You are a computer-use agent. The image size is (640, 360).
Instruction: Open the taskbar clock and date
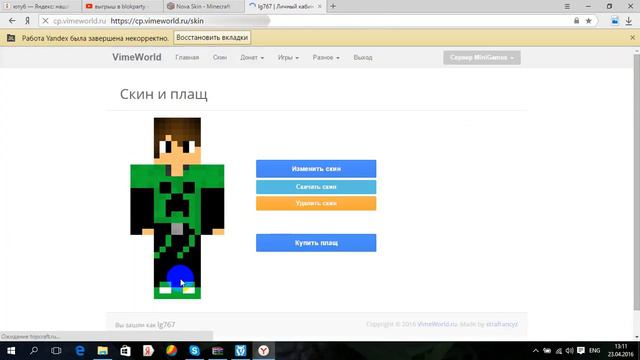click(620, 351)
